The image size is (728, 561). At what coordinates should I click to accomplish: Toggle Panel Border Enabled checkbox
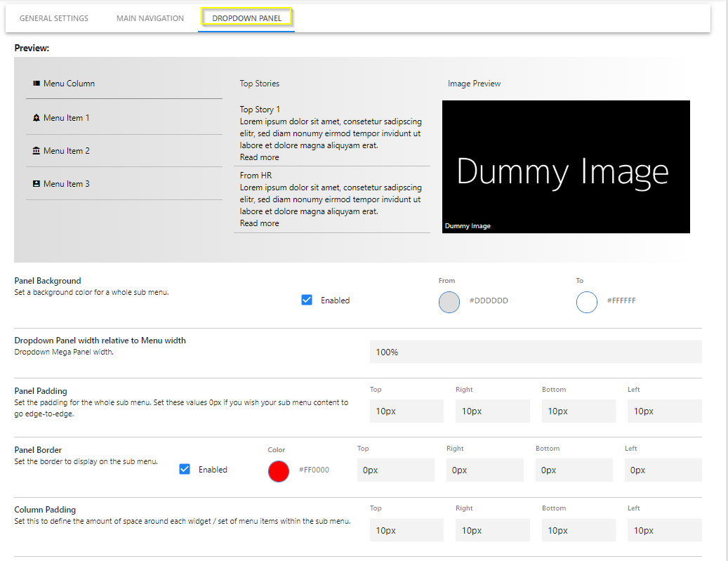185,469
